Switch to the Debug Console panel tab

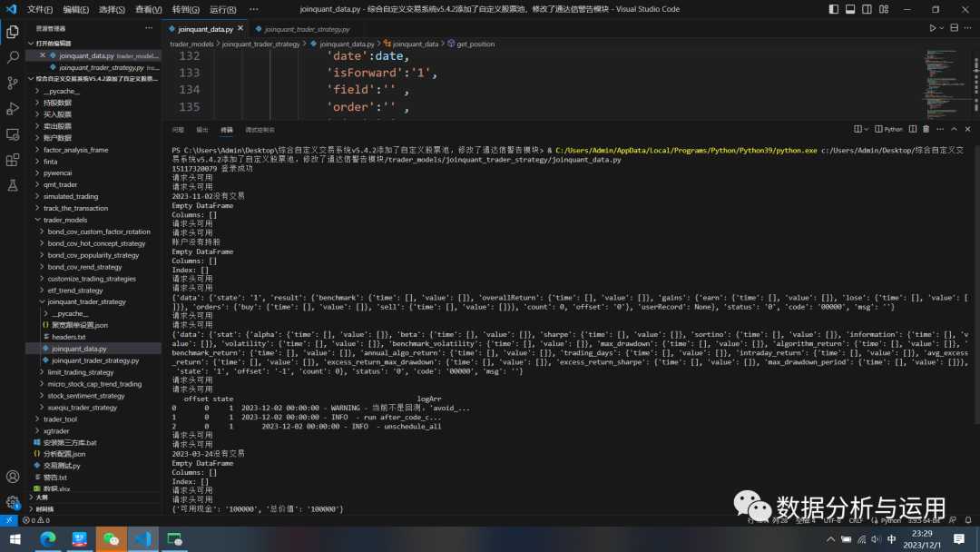click(x=260, y=130)
